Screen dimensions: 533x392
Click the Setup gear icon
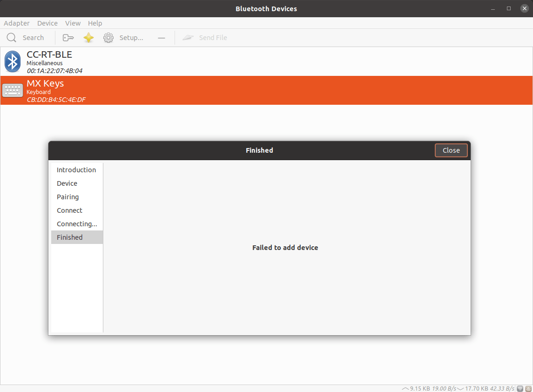[108, 37]
